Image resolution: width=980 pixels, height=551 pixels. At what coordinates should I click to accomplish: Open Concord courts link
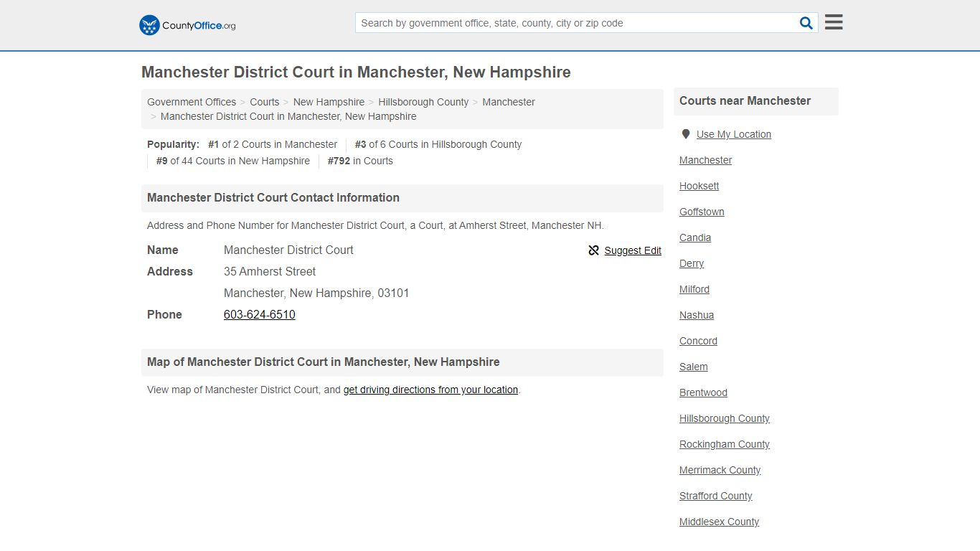click(699, 341)
